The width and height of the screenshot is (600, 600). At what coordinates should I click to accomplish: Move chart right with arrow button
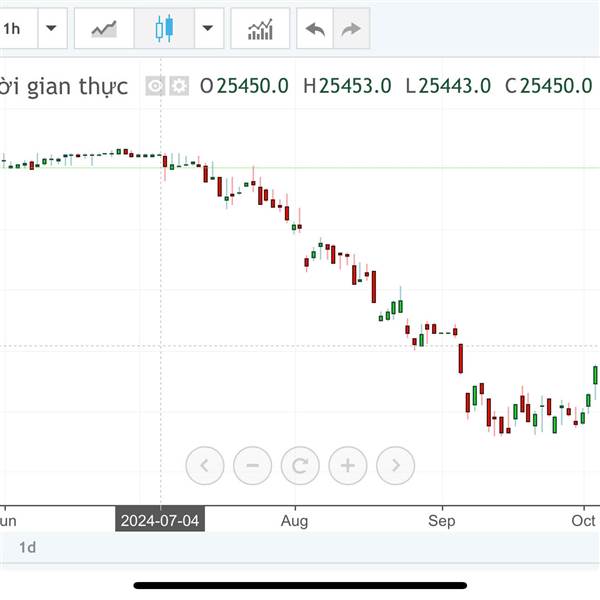(396, 465)
